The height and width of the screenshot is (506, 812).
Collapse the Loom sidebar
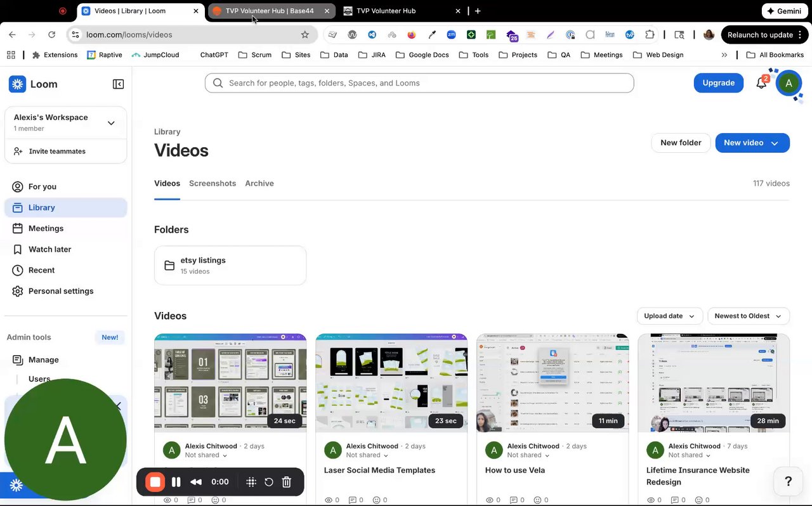click(x=118, y=84)
